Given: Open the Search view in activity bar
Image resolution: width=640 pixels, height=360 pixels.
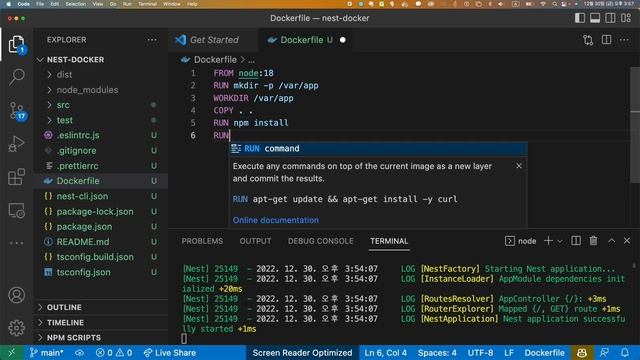Looking at the screenshot, I should (x=16, y=77).
